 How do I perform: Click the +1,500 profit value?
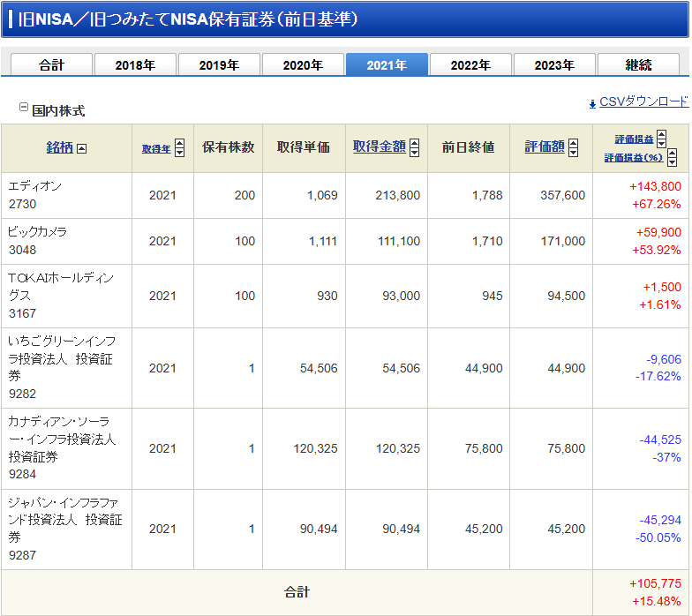point(662,287)
